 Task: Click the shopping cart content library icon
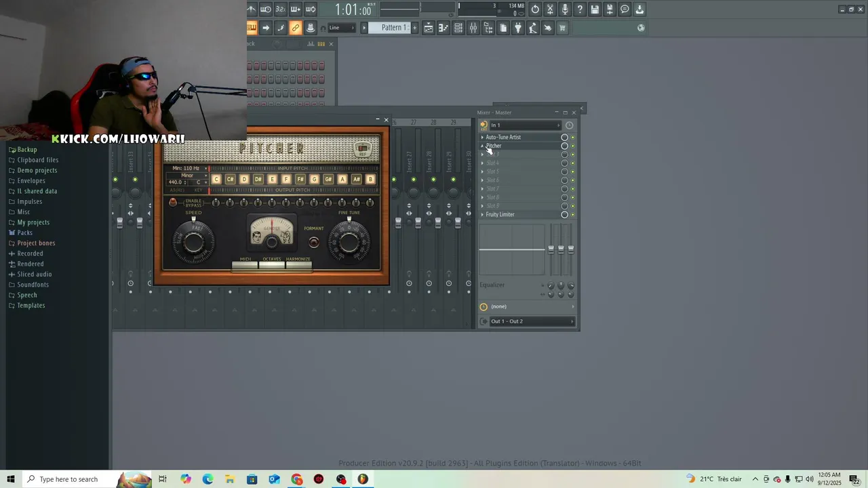pos(562,28)
